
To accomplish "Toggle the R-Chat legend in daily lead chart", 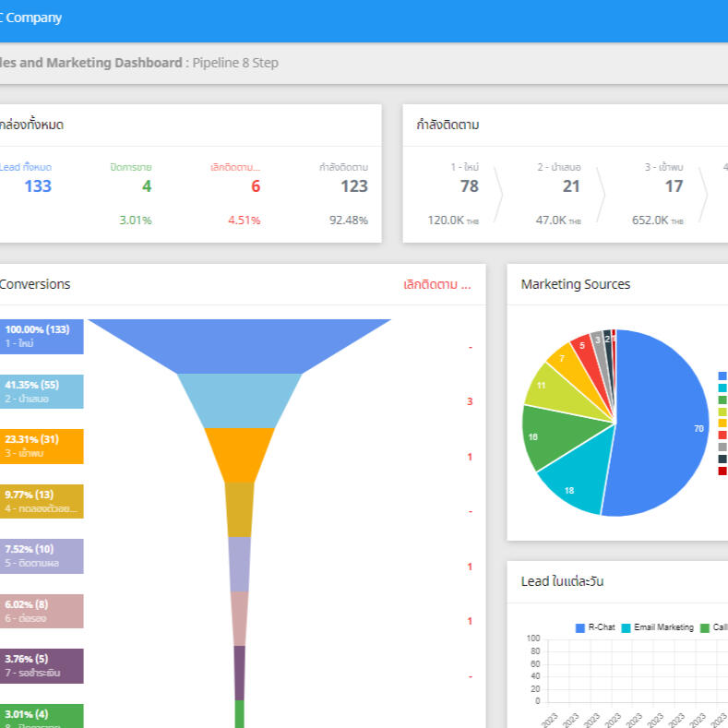I will pyautogui.click(x=595, y=627).
